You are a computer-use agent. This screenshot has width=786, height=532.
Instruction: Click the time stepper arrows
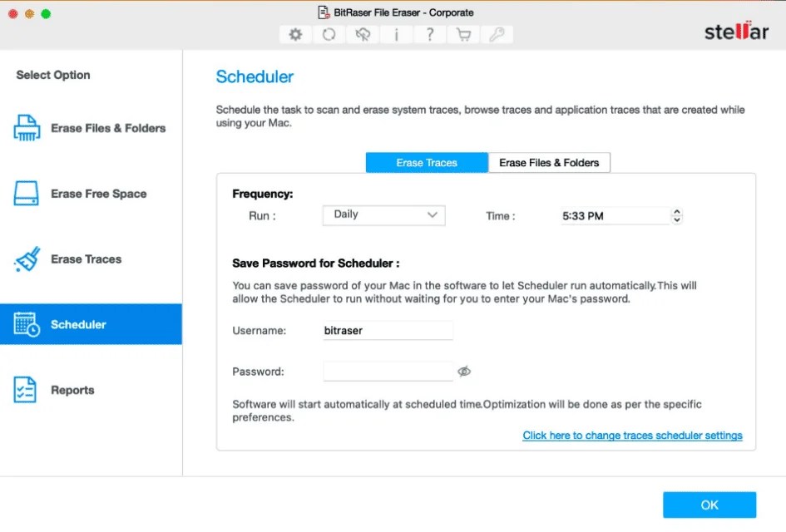pyautogui.click(x=677, y=216)
